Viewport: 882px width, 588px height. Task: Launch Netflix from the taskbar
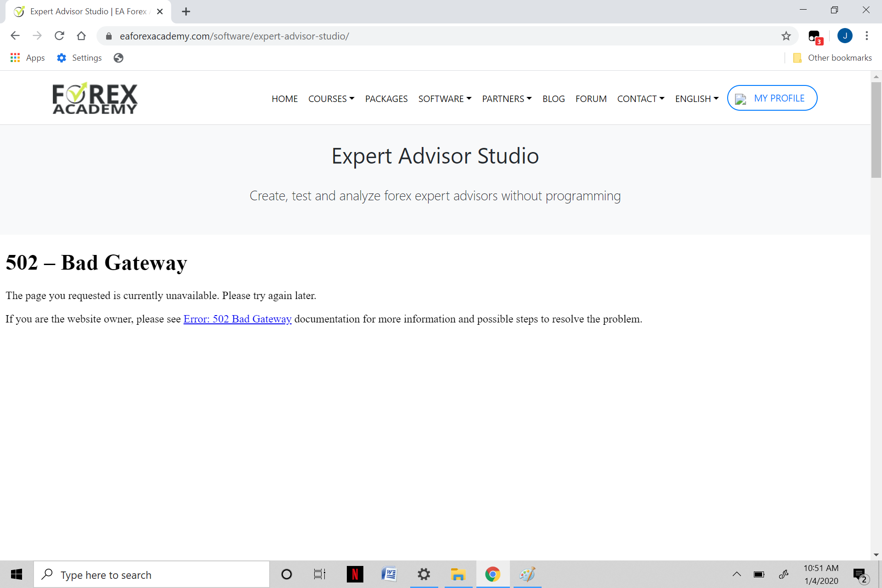click(x=355, y=574)
